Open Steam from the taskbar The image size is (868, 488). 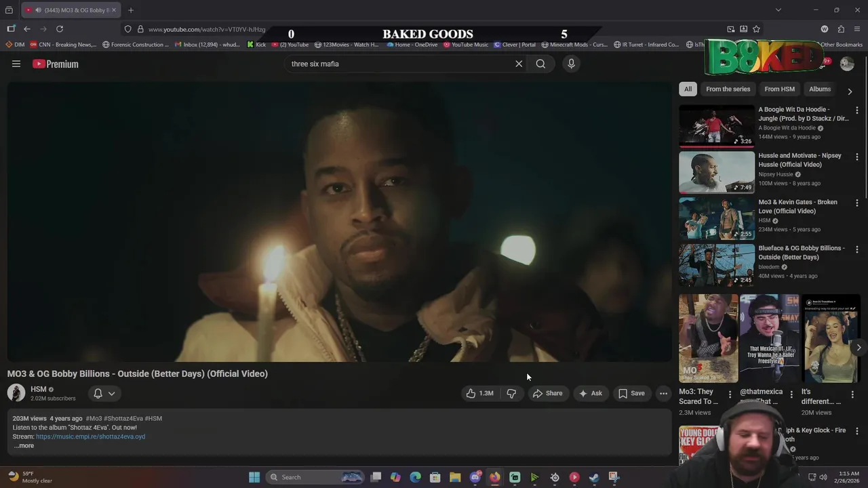pyautogui.click(x=594, y=477)
